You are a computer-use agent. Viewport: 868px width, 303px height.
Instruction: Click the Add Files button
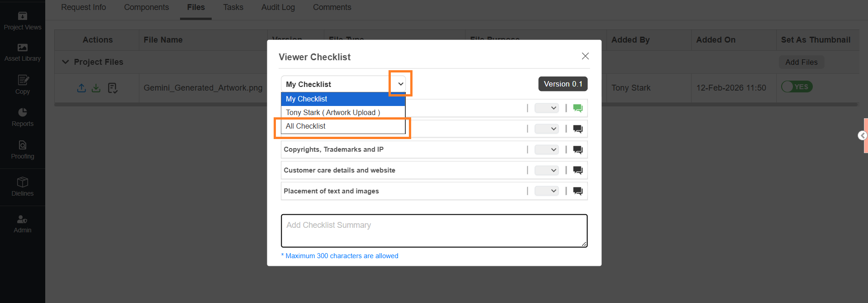(801, 62)
